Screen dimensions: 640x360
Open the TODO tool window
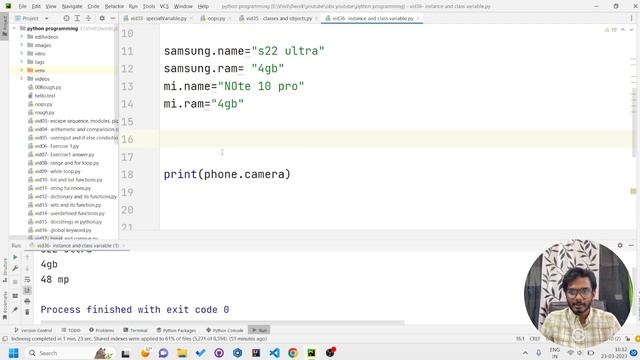click(x=71, y=330)
